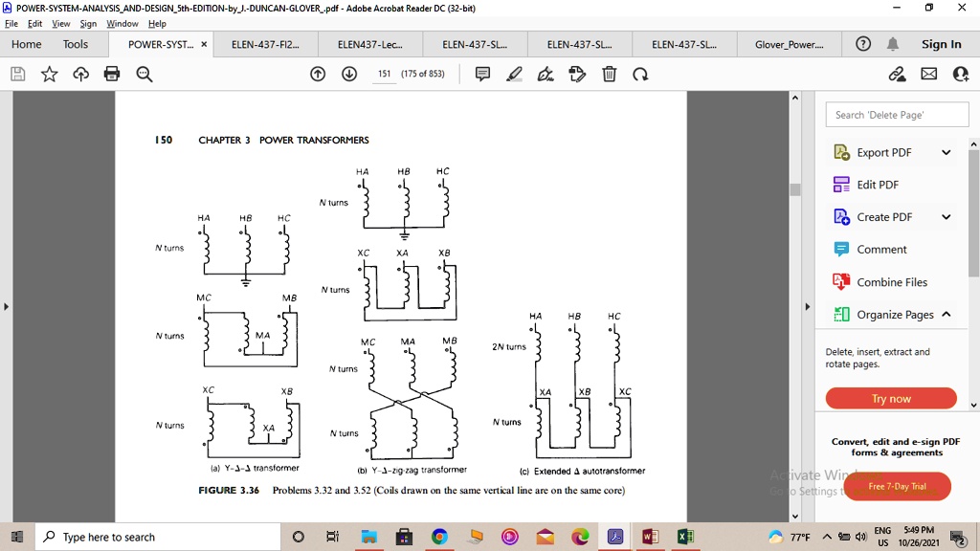
Task: Open the find text magnifier
Action: tap(145, 75)
